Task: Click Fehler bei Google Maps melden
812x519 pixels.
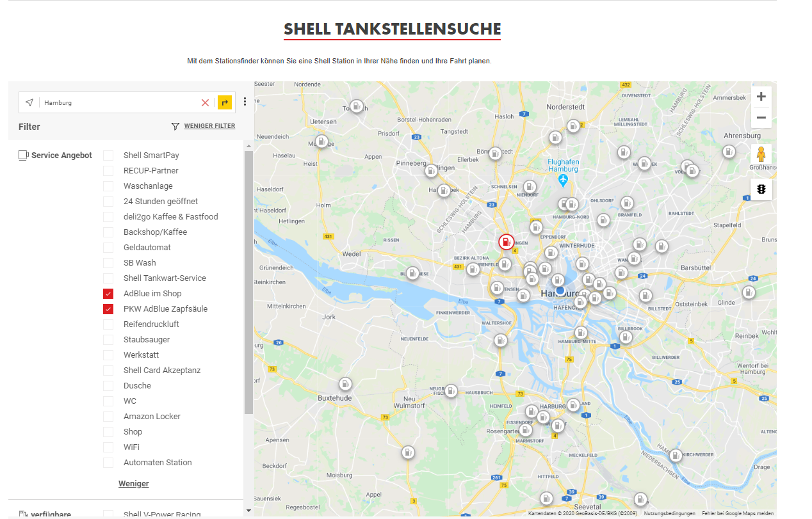Action: point(737,513)
